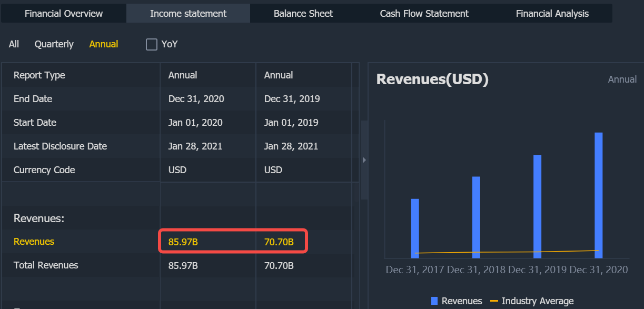
Task: Toggle the Revenues legend square
Action: (x=434, y=301)
